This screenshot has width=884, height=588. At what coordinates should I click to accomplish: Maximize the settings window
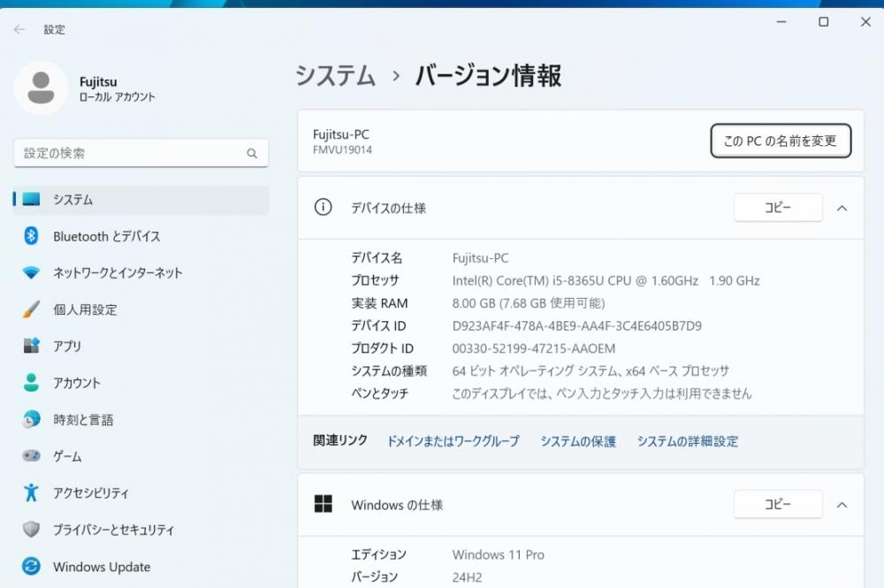click(x=824, y=22)
